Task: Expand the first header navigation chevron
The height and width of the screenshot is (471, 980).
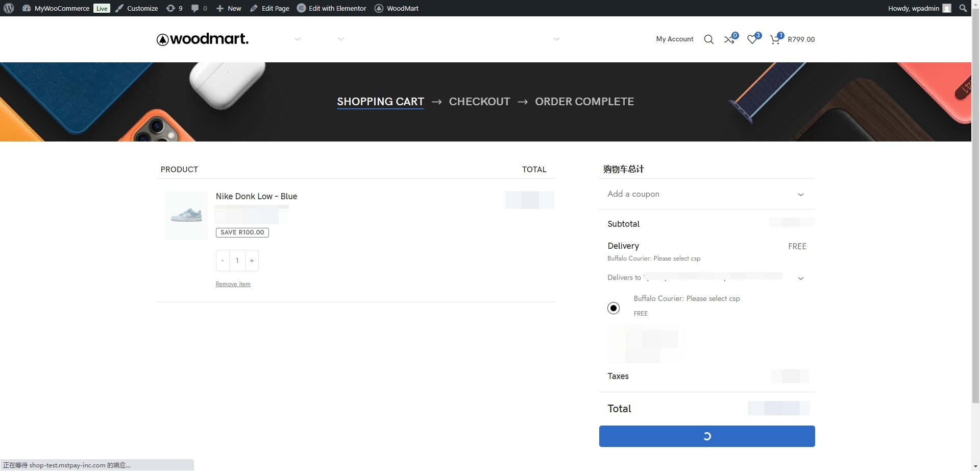Action: coord(298,39)
